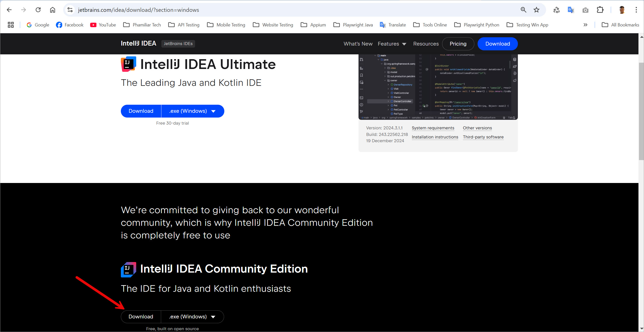
Task: Go back to the previous page
Action: (9, 10)
